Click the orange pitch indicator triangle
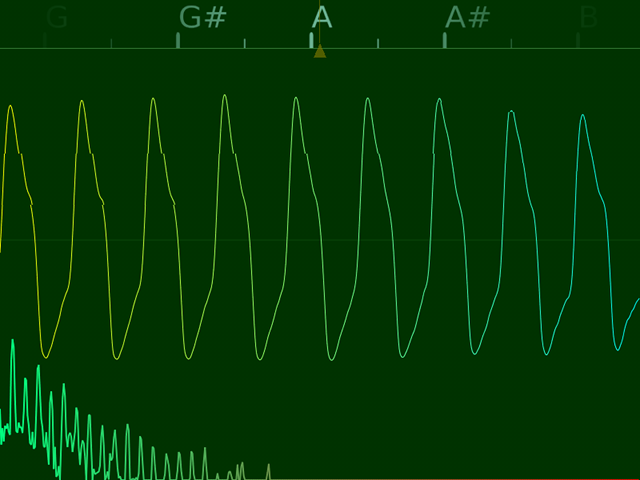Viewport: 640px width, 480px height. 320,51
